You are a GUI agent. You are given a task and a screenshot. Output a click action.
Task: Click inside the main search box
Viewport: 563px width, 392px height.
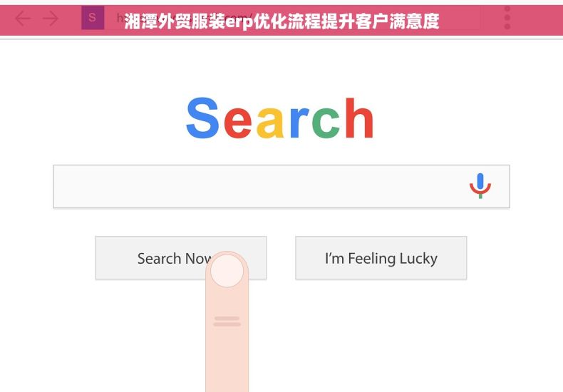tap(281, 186)
